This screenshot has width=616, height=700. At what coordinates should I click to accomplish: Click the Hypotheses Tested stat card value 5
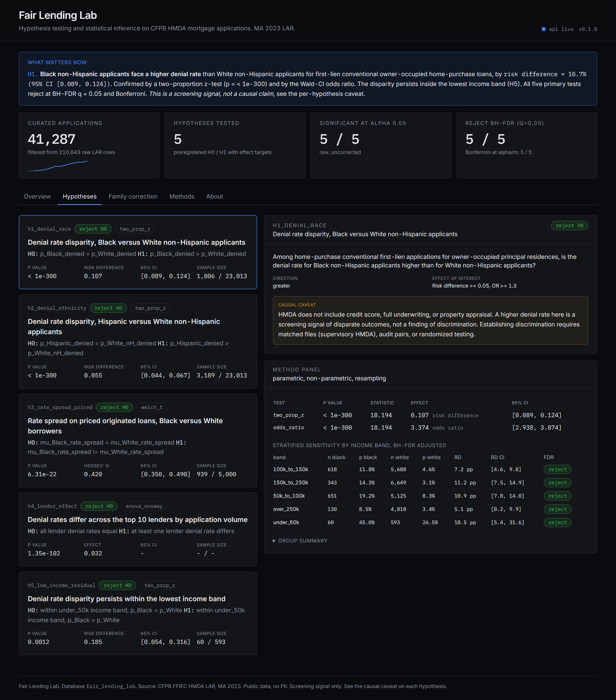(x=178, y=139)
